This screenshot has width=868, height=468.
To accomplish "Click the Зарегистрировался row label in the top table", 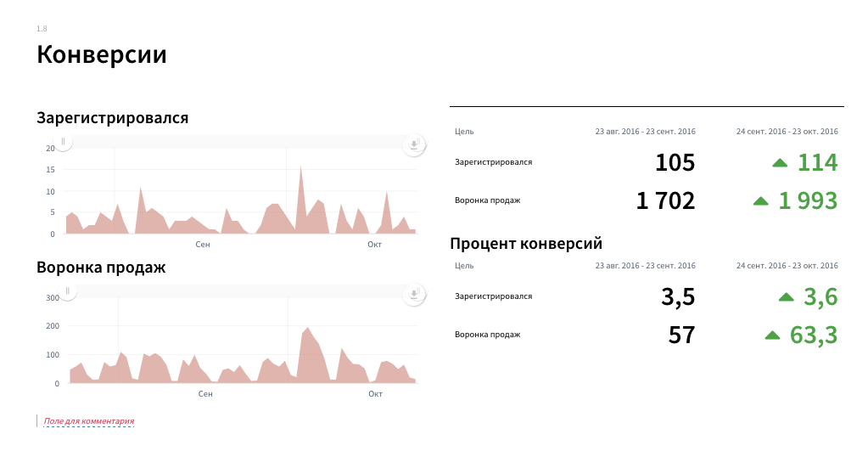I will coord(493,162).
